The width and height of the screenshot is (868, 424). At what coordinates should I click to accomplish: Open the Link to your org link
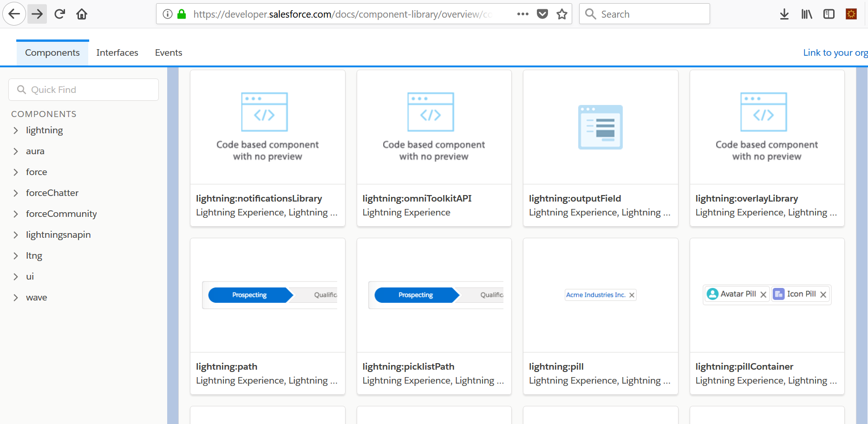point(835,52)
